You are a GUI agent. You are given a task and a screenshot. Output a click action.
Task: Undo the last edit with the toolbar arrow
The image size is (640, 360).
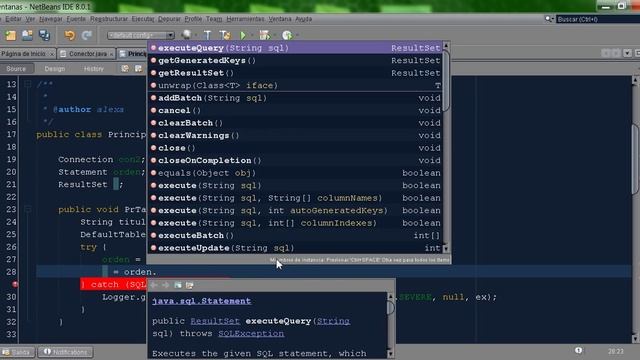[70, 36]
